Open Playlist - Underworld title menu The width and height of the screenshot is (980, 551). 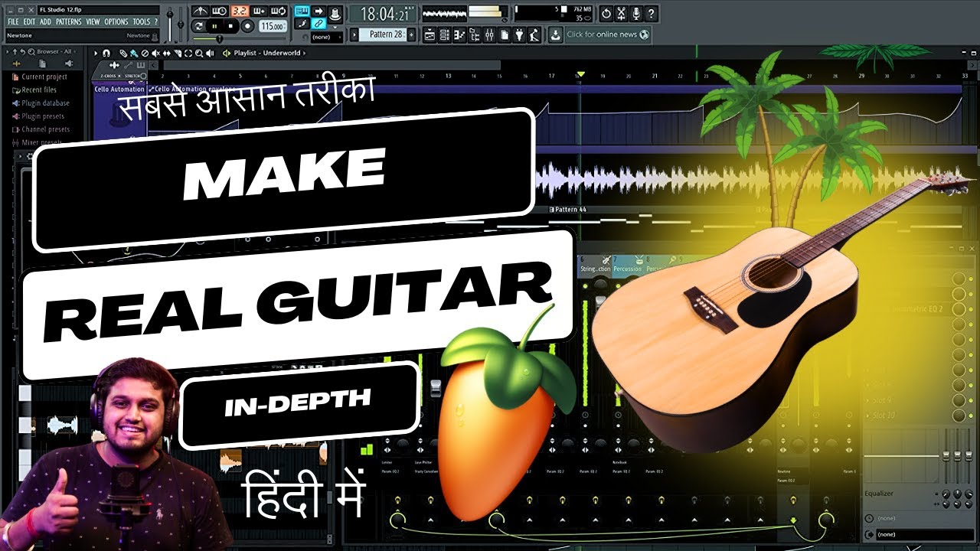coord(266,53)
